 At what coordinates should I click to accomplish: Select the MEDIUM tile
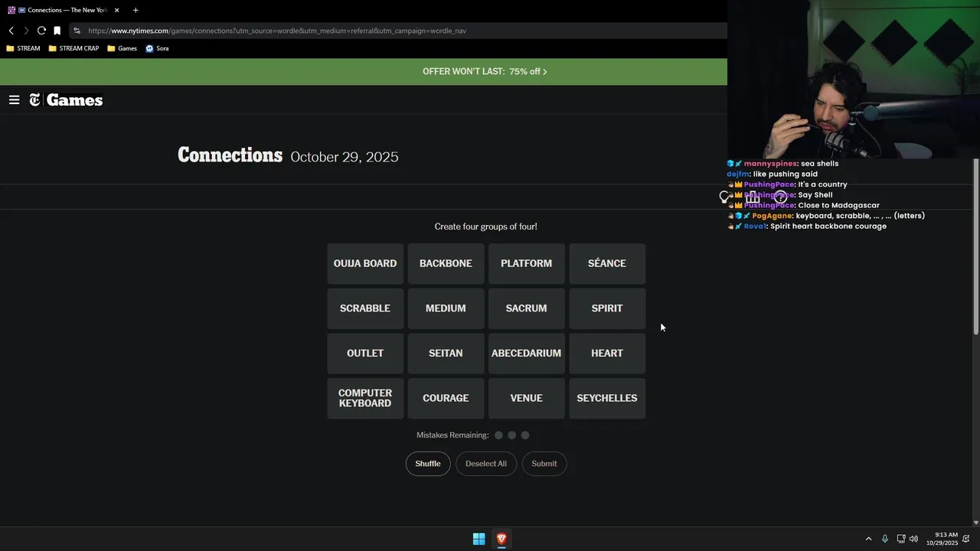446,308
